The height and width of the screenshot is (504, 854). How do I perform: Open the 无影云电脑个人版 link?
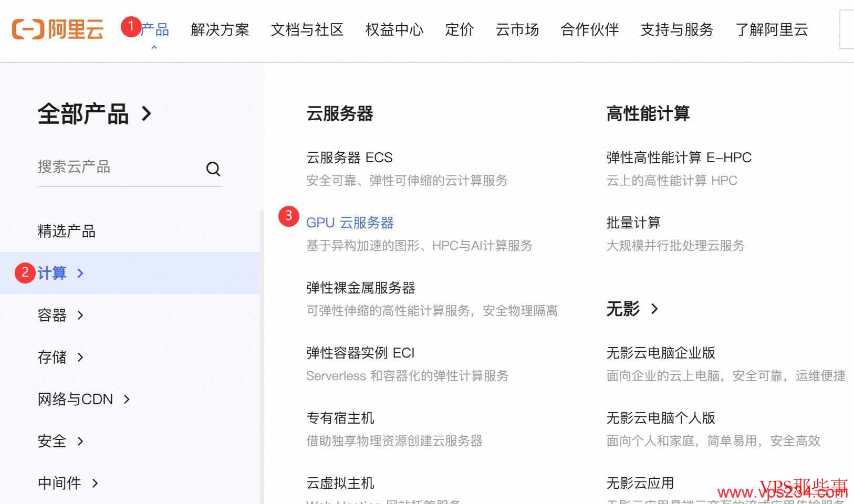pos(661,418)
